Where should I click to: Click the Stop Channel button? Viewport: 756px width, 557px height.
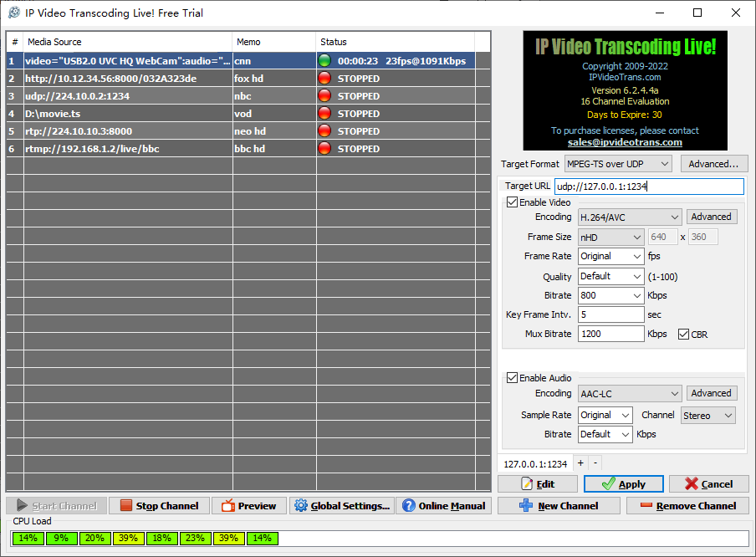click(x=159, y=506)
